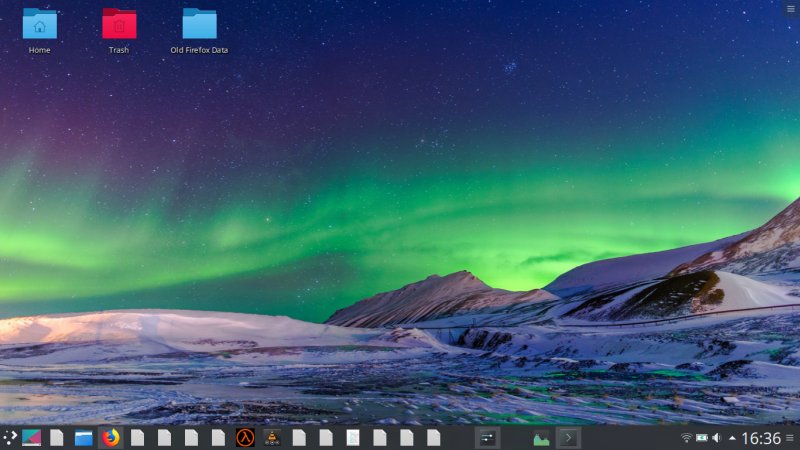Click blank launcher just right of document preview icon
The image size is (800, 450).
[380, 438]
